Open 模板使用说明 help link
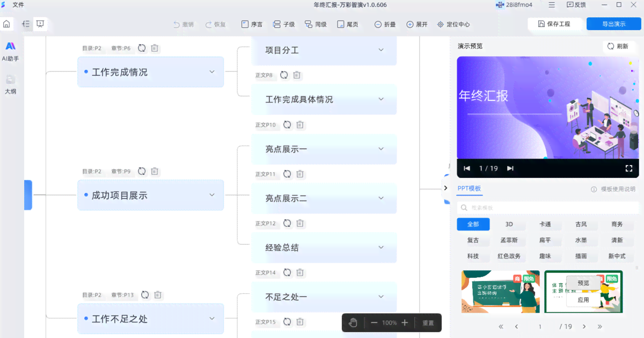Viewport: 644px width, 338px height. (x=613, y=189)
